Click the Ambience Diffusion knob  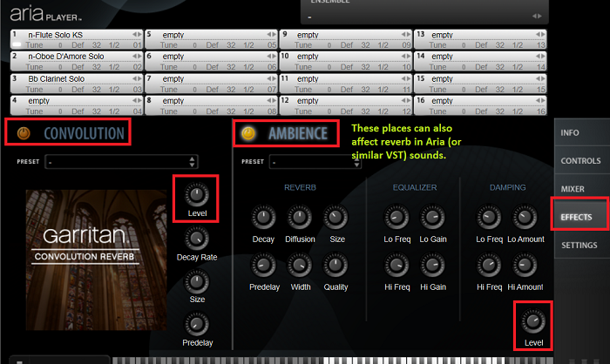[299, 218]
